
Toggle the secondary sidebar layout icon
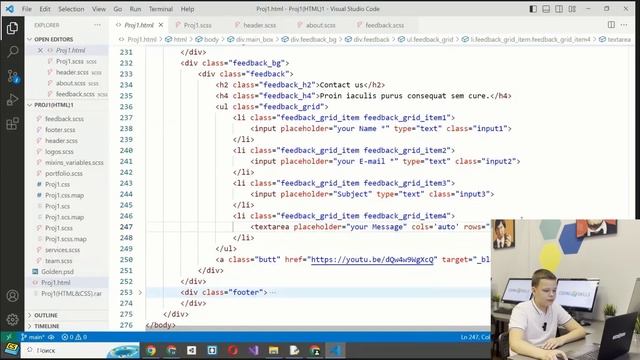[559, 9]
